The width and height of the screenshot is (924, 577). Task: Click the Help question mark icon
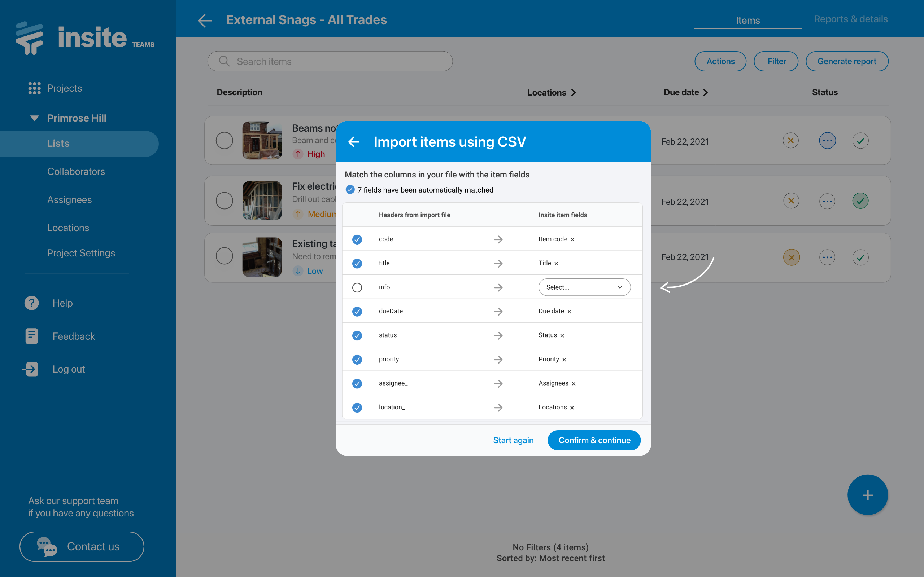pos(32,303)
